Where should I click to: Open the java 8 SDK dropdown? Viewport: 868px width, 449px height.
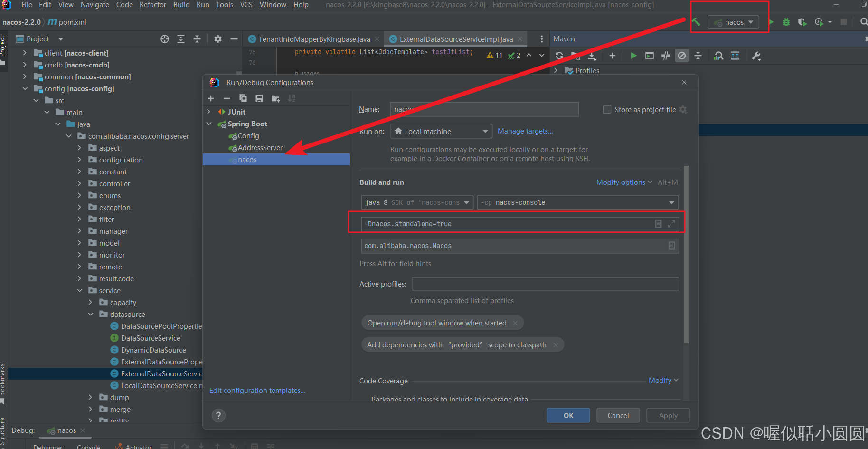click(x=417, y=202)
